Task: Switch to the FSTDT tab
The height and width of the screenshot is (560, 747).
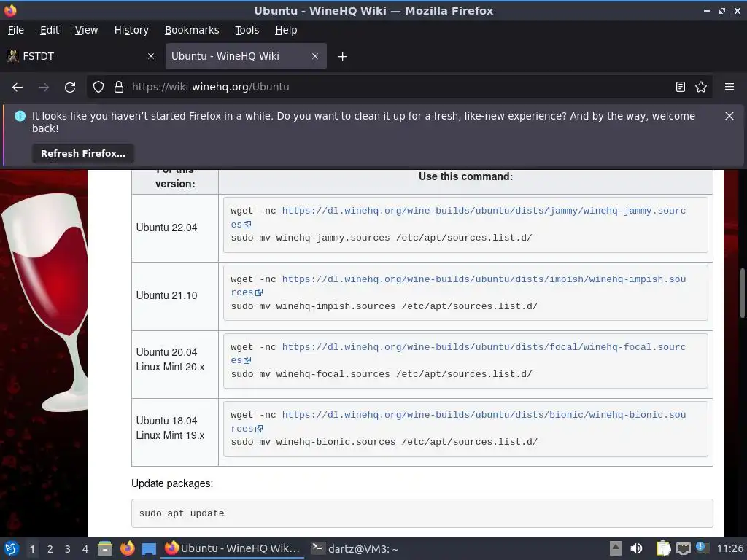Action: click(x=81, y=56)
